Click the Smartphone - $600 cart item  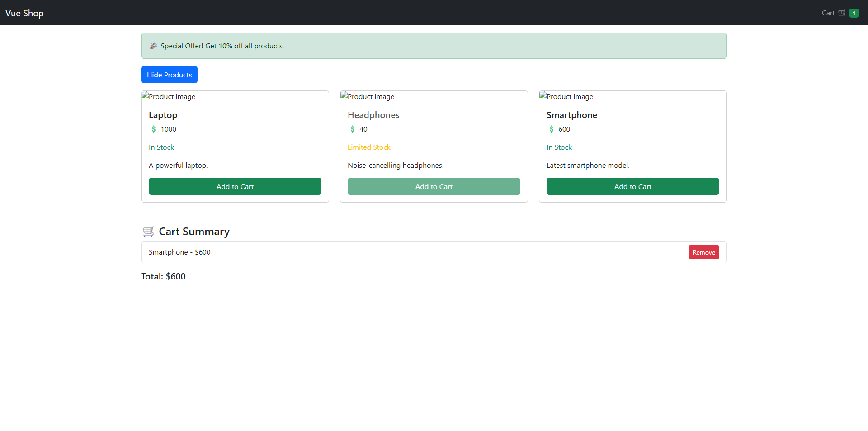pyautogui.click(x=179, y=252)
